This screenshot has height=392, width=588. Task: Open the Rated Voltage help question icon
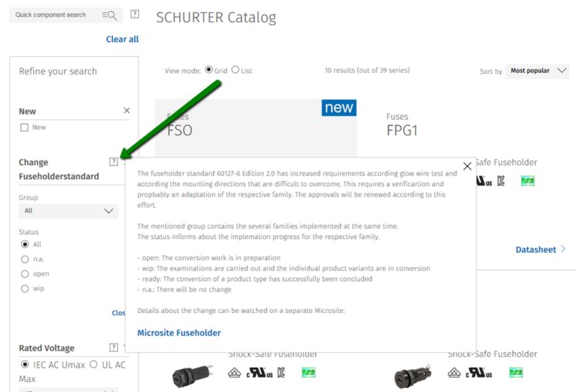tap(113, 348)
